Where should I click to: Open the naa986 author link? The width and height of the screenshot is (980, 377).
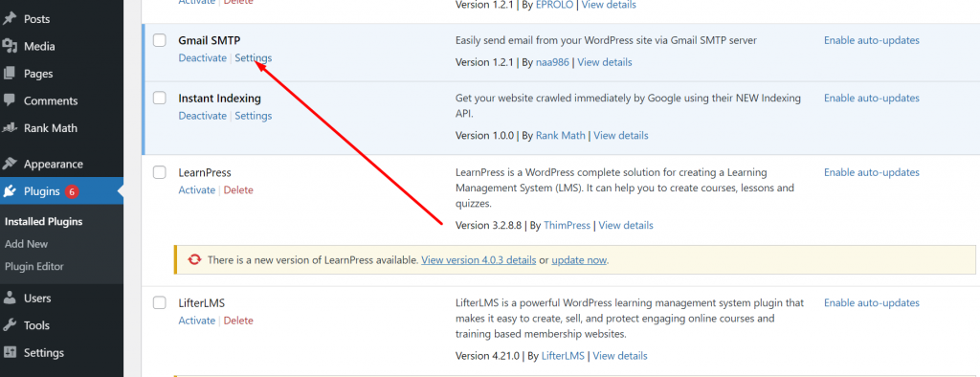552,62
